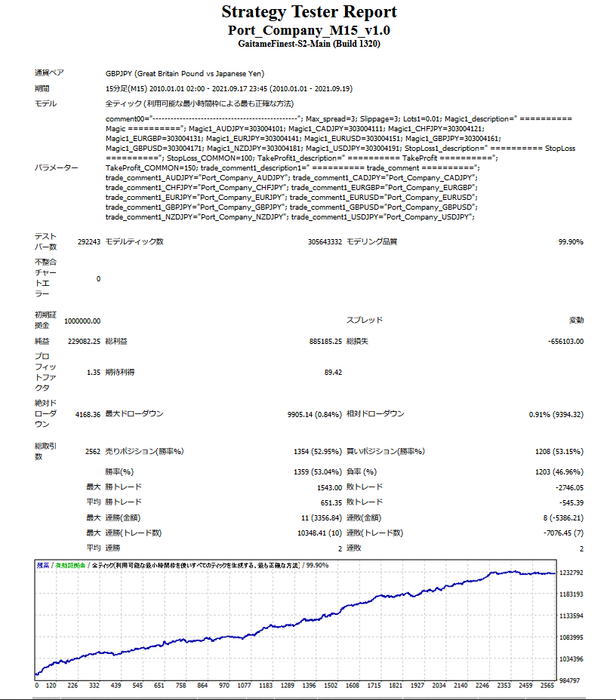Click the short positions value 1354 (52.95%)

(x=318, y=451)
